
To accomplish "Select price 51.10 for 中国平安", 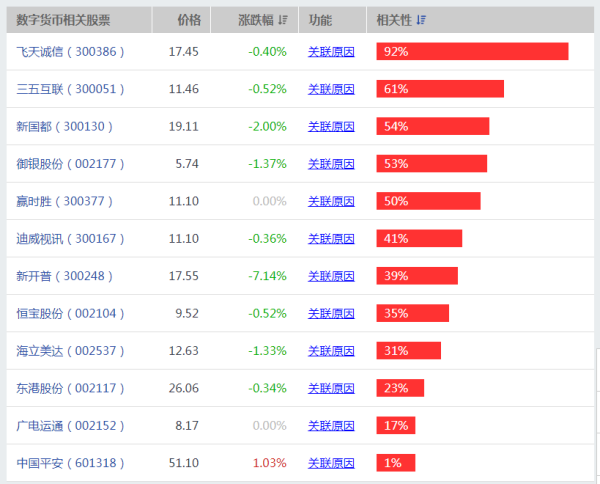I will click(184, 463).
